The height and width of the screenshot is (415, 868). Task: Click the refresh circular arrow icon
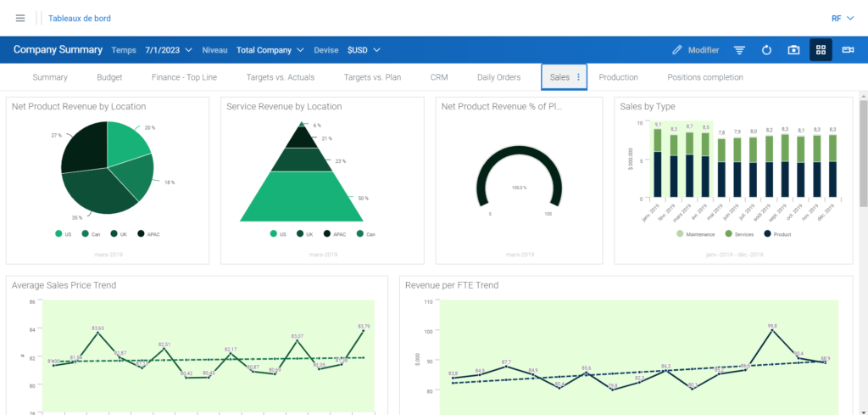point(766,50)
